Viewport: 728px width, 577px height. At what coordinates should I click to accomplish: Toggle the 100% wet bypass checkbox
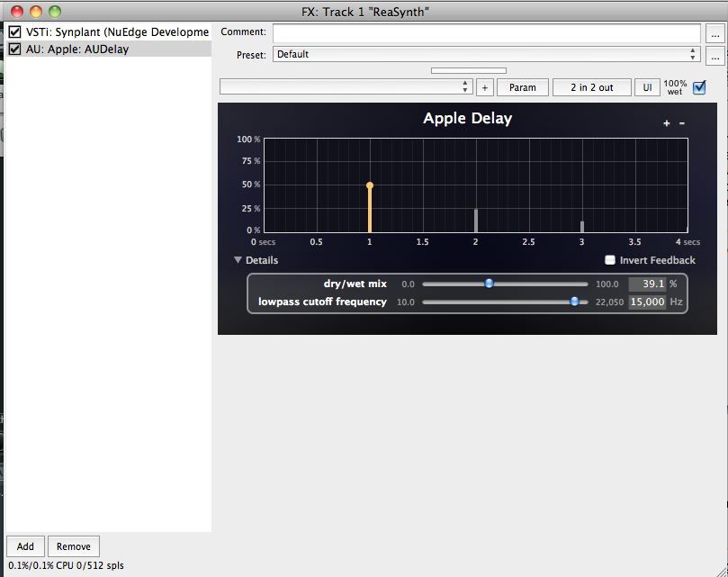pos(698,87)
